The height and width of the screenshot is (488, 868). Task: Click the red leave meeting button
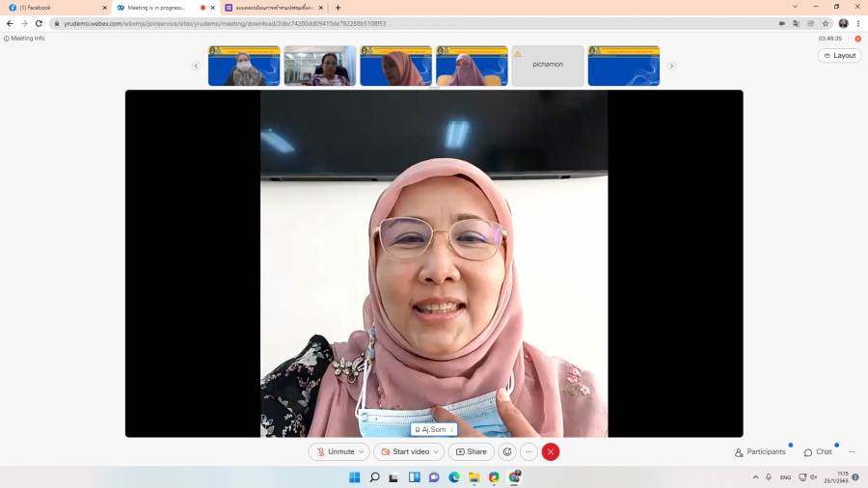coord(551,451)
